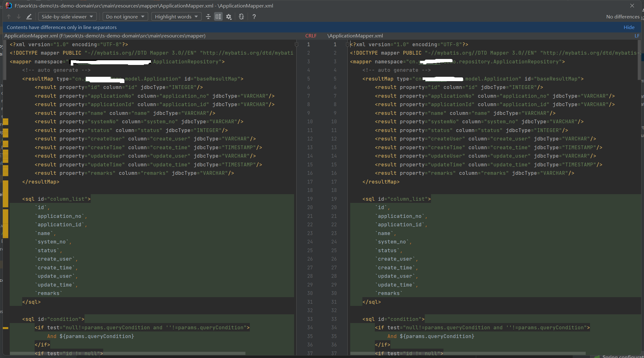The width and height of the screenshot is (644, 358).
Task: Click the right pane \ApplicationMapper.xml header
Action: pyautogui.click(x=355, y=36)
